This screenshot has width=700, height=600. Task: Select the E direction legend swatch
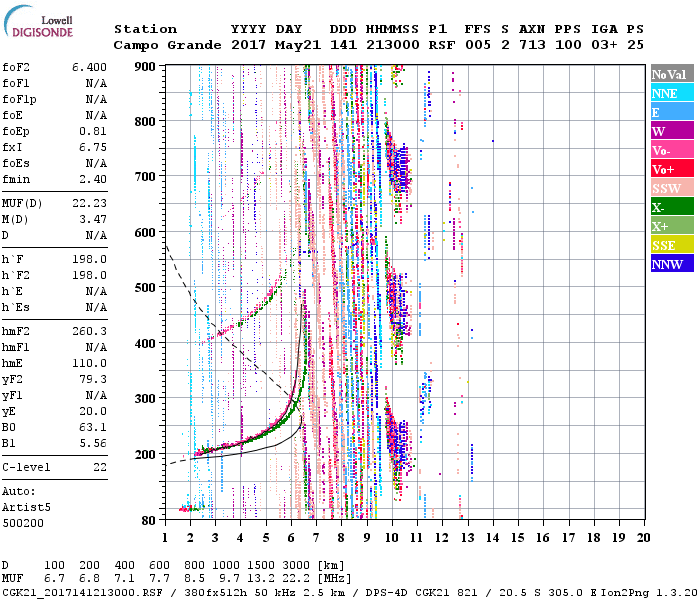(672, 112)
